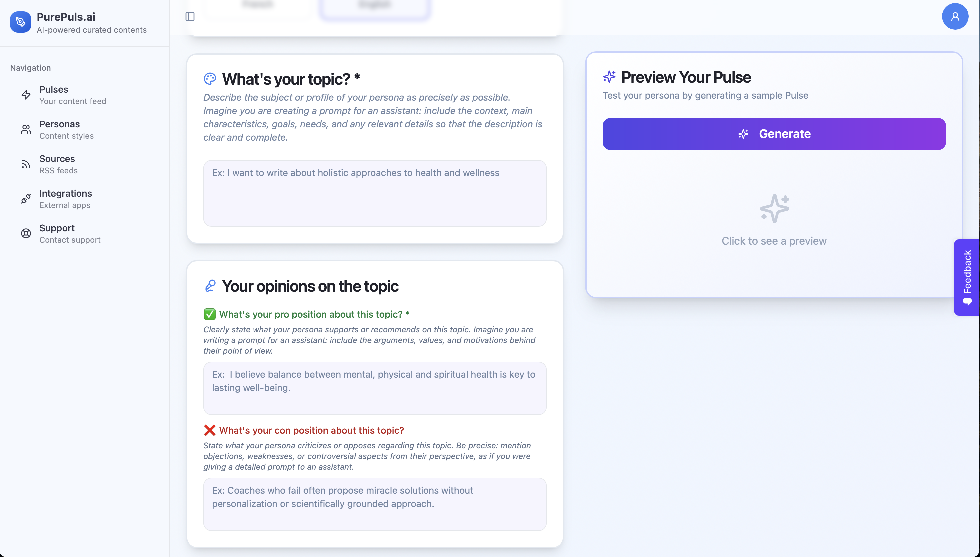Click the Sources RSS feed icon
980x557 pixels.
tap(26, 164)
